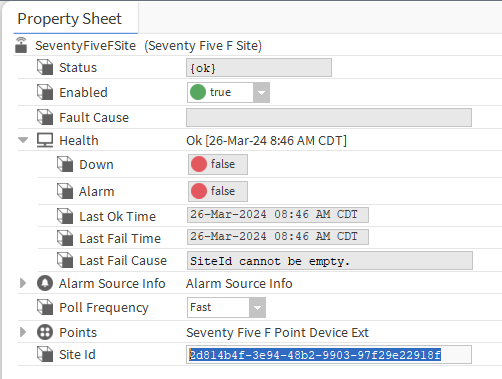This screenshot has height=379, width=502.
Task: Click the Health monitor icon
Action: (x=45, y=140)
